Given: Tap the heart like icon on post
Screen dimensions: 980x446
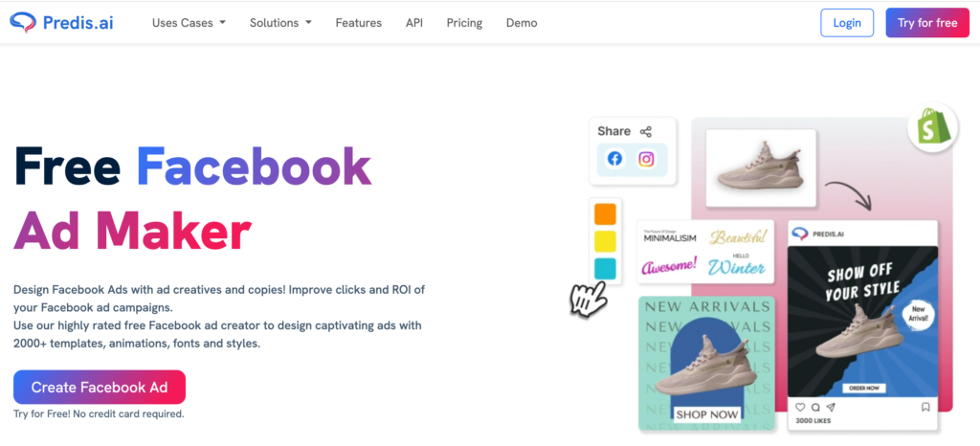Looking at the screenshot, I should 800,407.
